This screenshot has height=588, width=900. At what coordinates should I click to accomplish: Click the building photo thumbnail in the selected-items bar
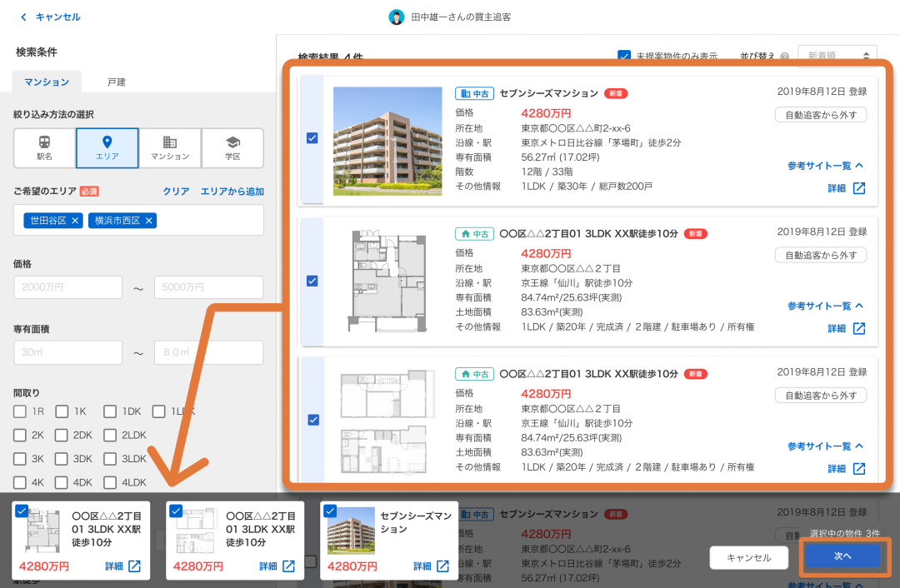(351, 531)
